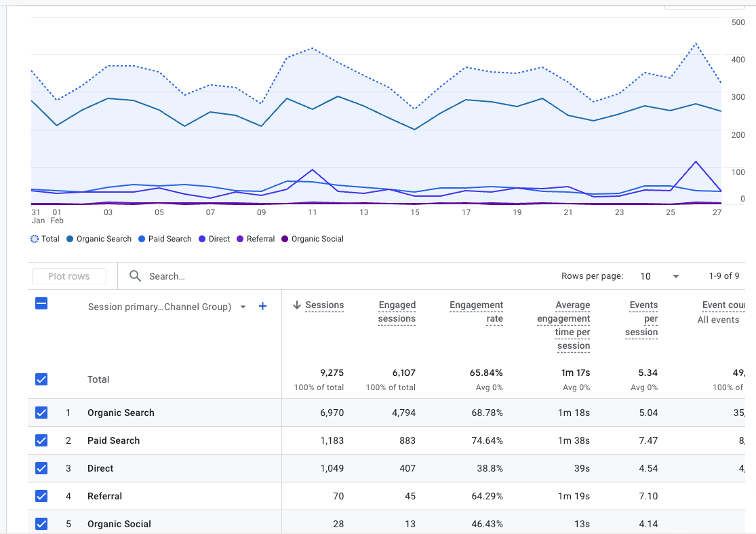Click the Event count column header

(x=723, y=305)
